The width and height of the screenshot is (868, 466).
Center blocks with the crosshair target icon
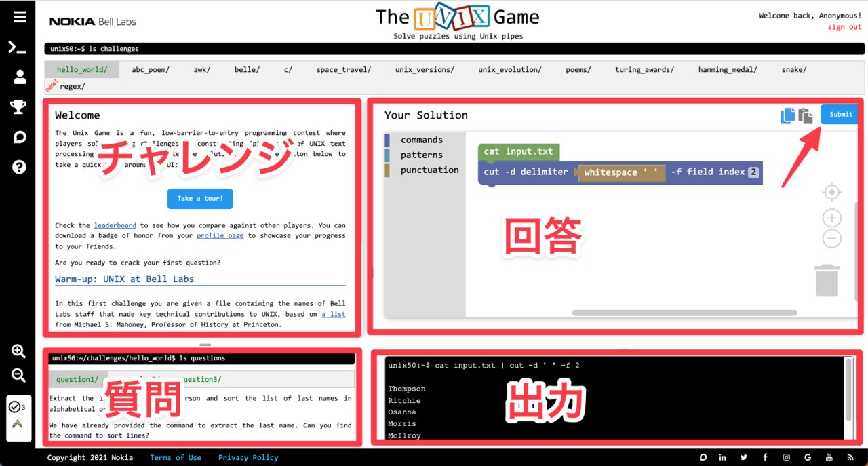pyautogui.click(x=831, y=192)
